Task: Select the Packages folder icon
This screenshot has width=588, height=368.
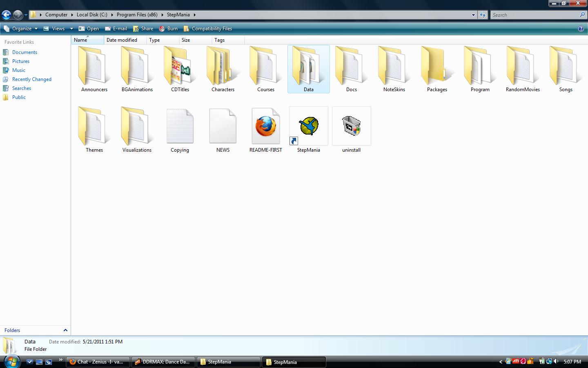Action: tap(437, 65)
